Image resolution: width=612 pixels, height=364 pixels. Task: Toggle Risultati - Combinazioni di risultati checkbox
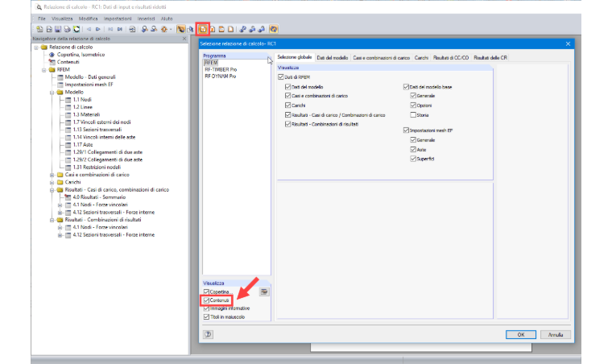[x=287, y=124]
